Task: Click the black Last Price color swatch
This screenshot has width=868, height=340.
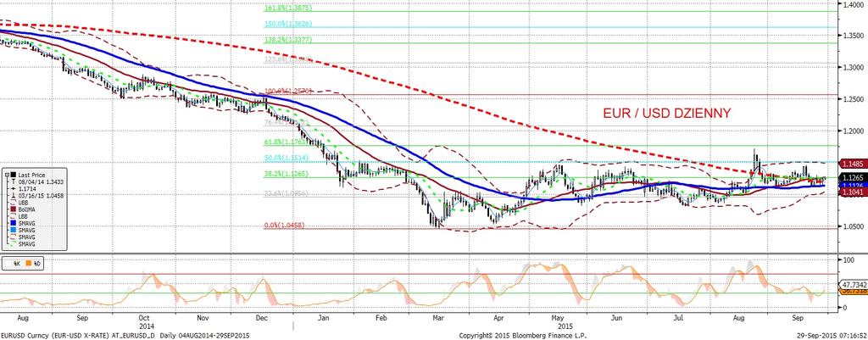Action: point(14,175)
